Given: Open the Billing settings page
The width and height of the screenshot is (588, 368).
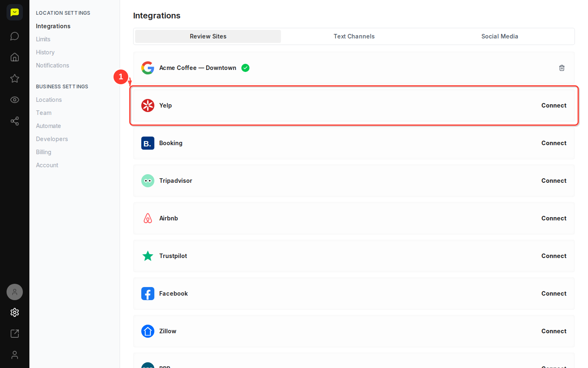Looking at the screenshot, I should [x=44, y=152].
